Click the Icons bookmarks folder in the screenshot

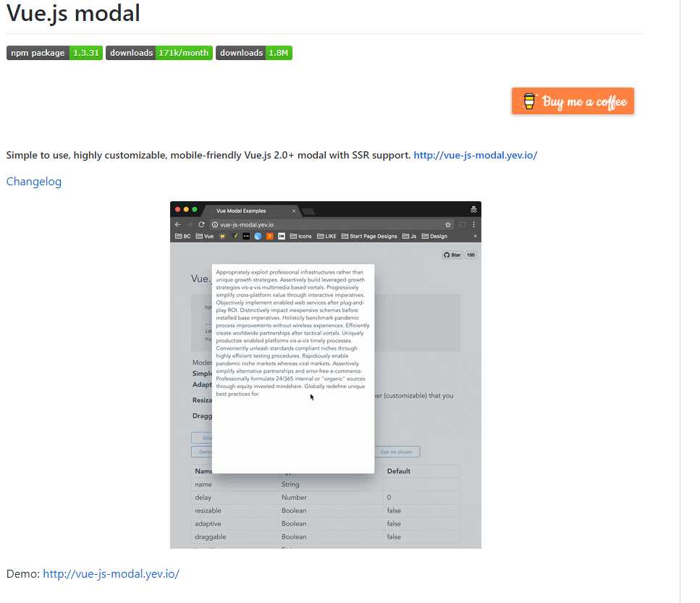point(301,236)
